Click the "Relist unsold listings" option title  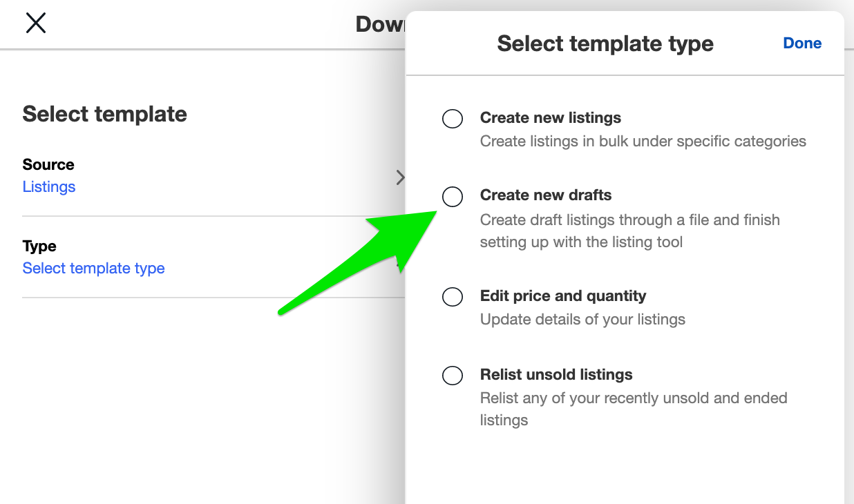[x=556, y=374]
